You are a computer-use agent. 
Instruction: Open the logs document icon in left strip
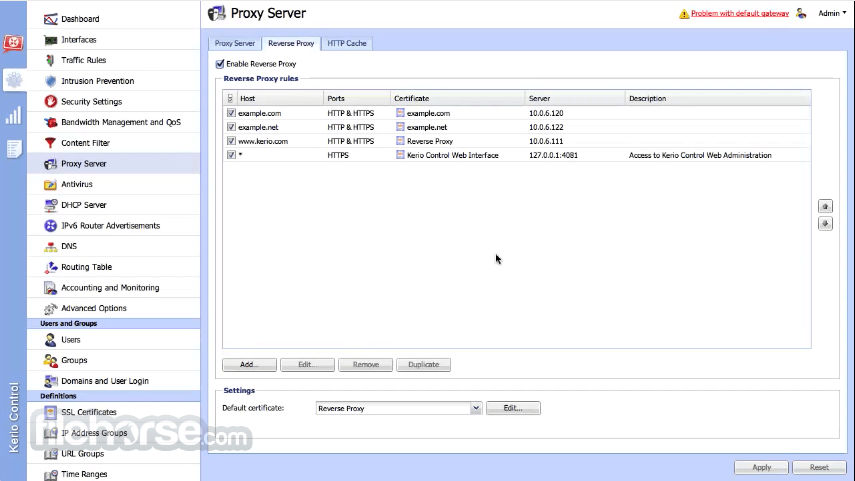14,148
